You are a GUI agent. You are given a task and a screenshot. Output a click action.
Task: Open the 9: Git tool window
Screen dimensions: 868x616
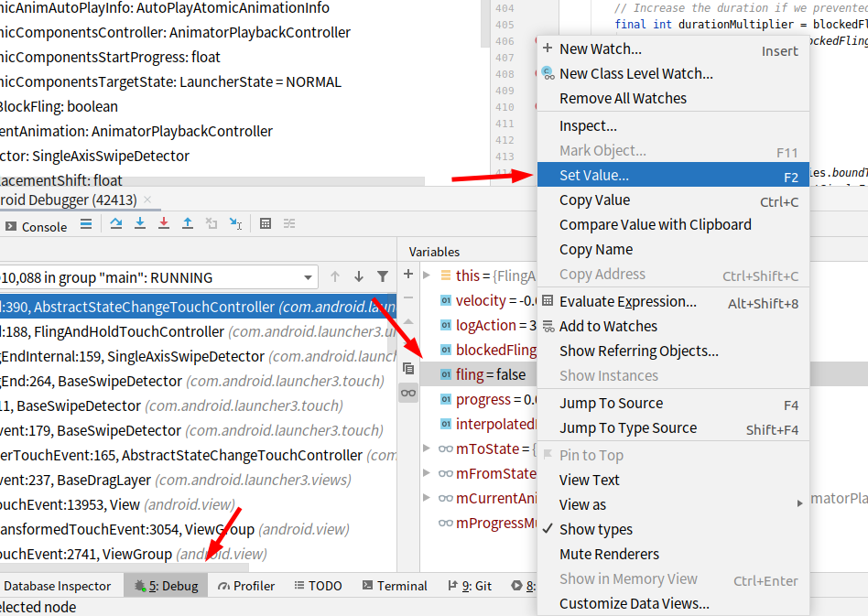[x=470, y=586]
